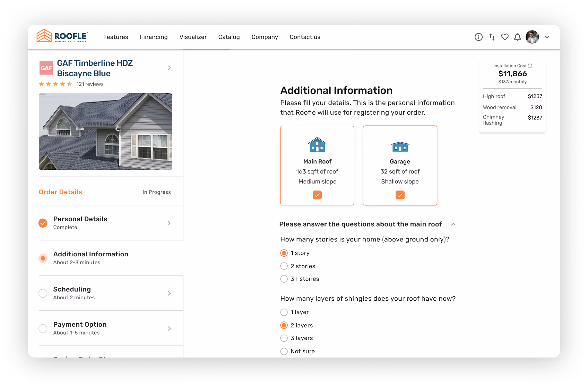
Task: Click GAF Timberline HDZ Biscayne Blue title
Action: (95, 68)
